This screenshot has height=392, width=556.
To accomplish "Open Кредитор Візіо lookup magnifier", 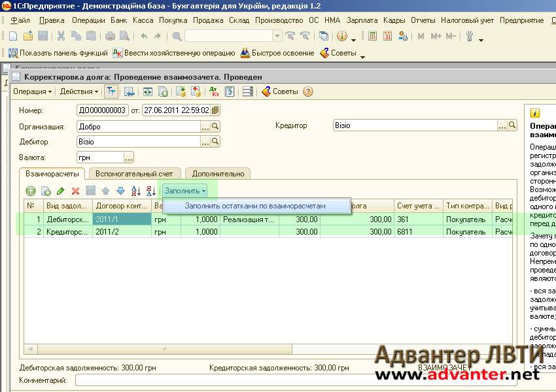I will point(512,125).
